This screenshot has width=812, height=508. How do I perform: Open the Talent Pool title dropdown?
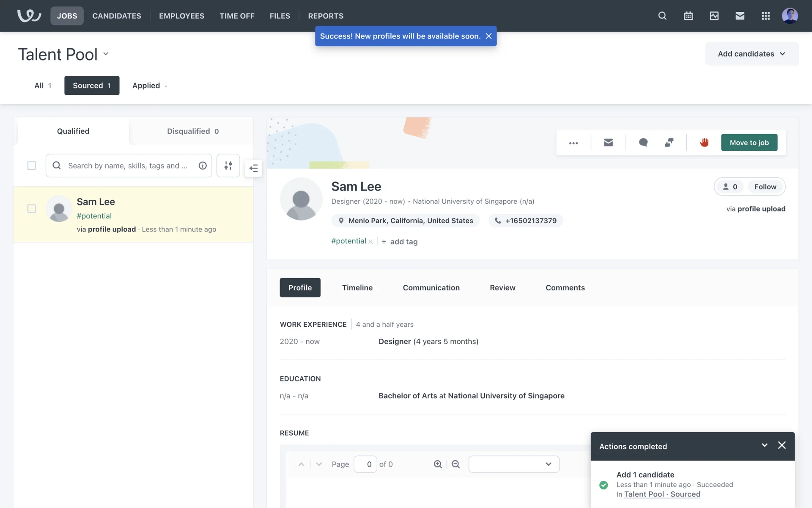(x=106, y=54)
